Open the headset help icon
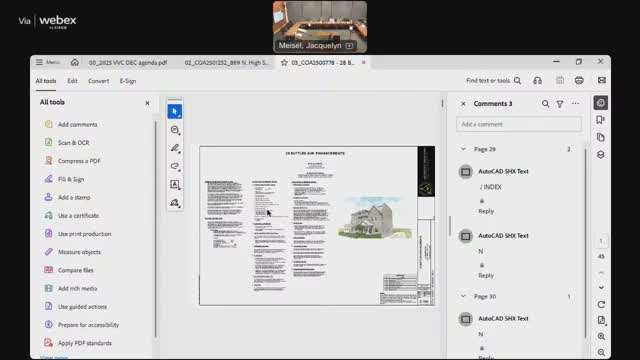 point(538,80)
